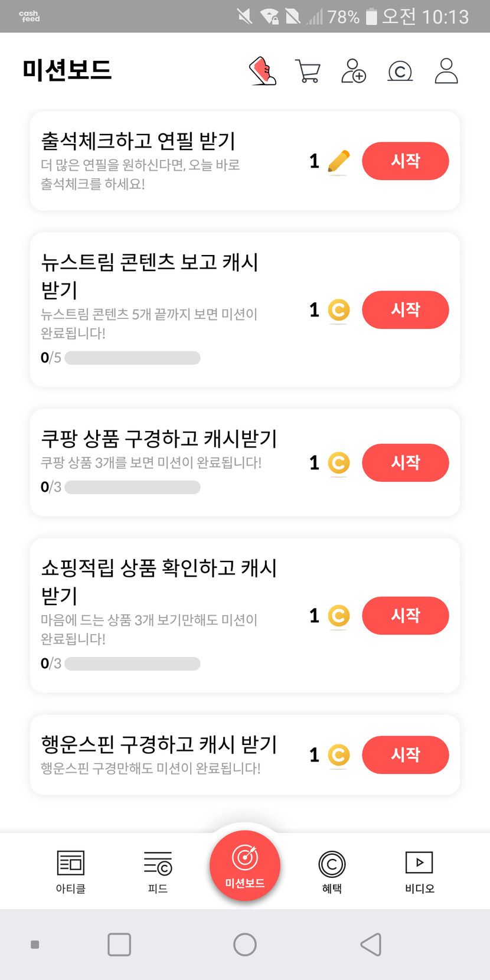Screen dimensions: 490x980
Task: Open the shopping cart icon
Action: pos(307,71)
